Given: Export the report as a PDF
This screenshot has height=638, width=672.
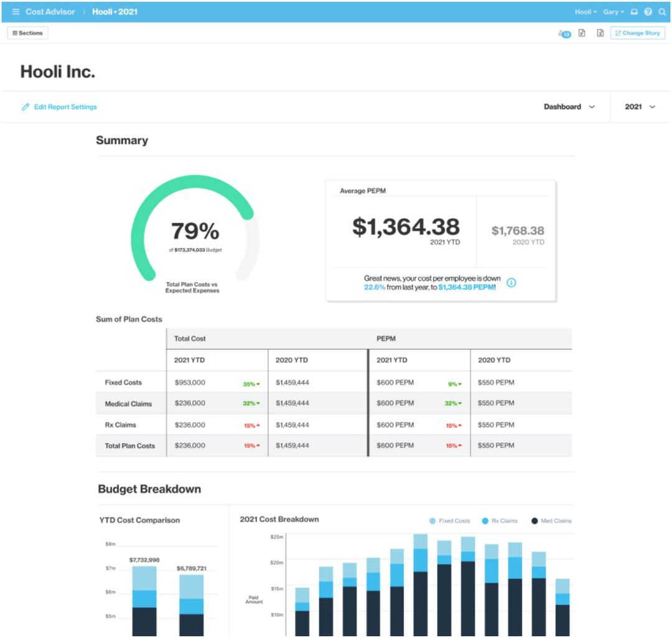Looking at the screenshot, I should [x=581, y=33].
